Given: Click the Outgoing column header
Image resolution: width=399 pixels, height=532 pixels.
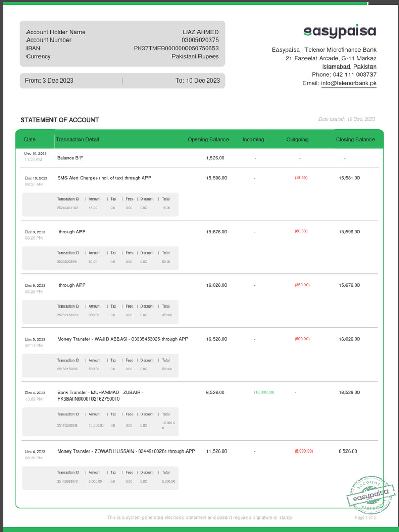Looking at the screenshot, I should click(297, 139).
